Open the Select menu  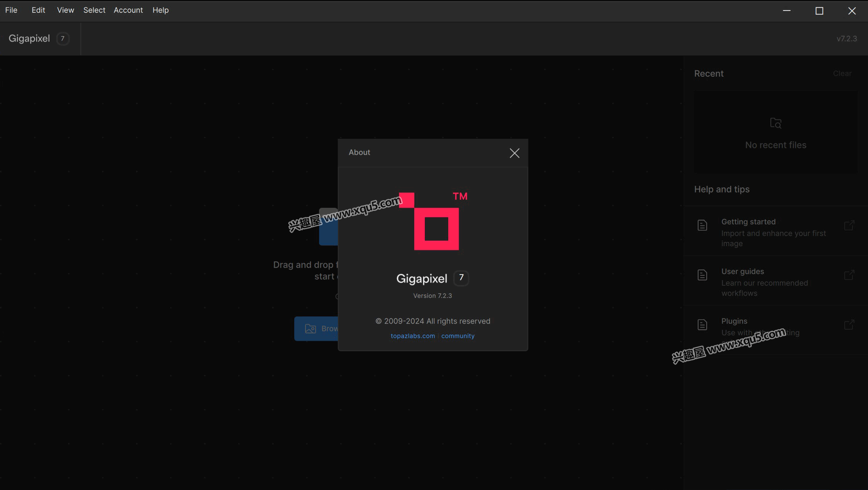(x=94, y=10)
